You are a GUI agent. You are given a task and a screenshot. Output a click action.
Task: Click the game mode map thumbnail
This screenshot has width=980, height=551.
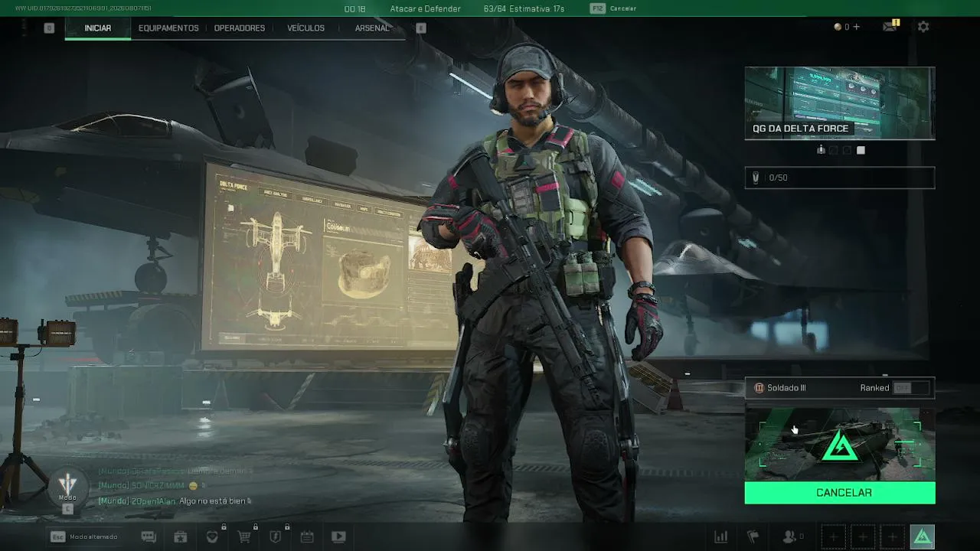click(840, 444)
